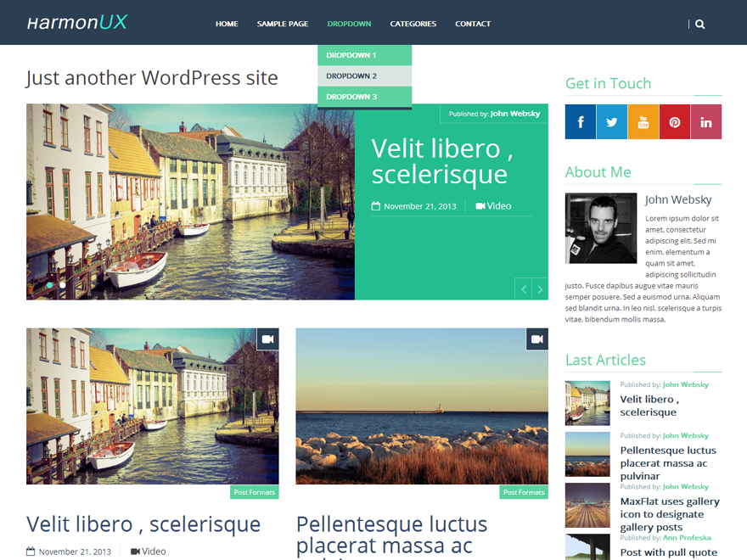747x560 pixels.
Task: Open the Pinterest social icon
Action: pos(674,121)
